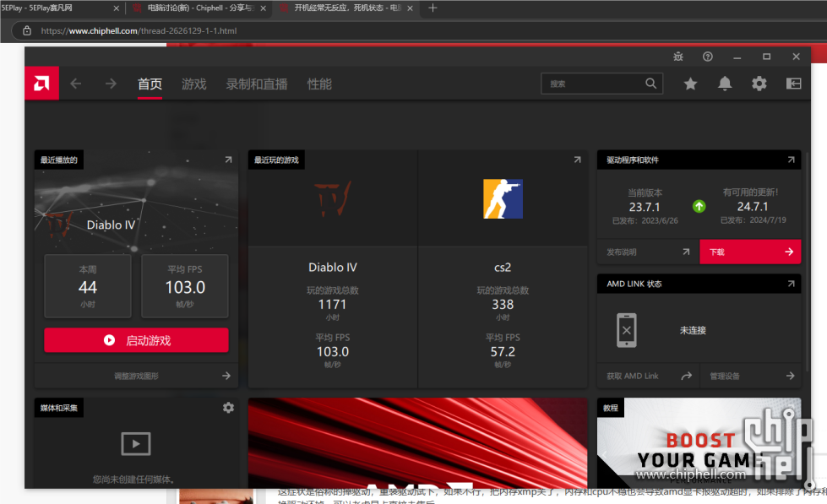The width and height of the screenshot is (827, 504).
Task: Expand the 驱动程序和软件 panel arrow
Action: pos(792,160)
